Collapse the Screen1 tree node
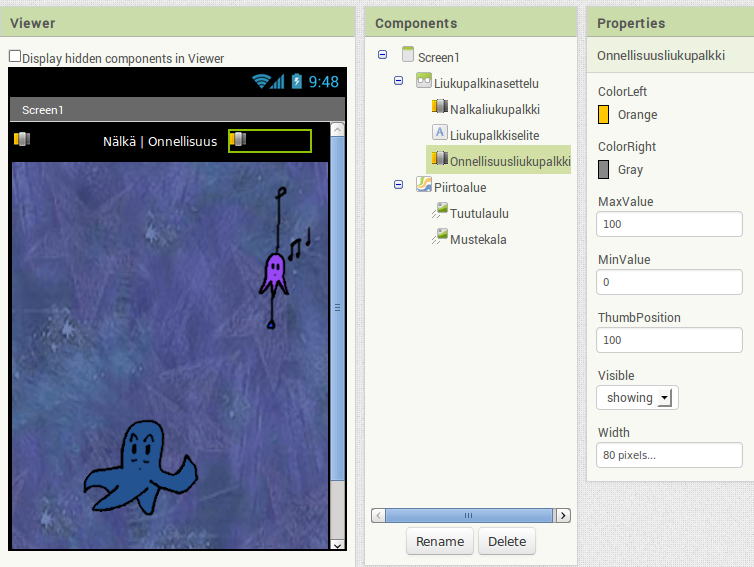This screenshot has height=567, width=754. (x=383, y=54)
